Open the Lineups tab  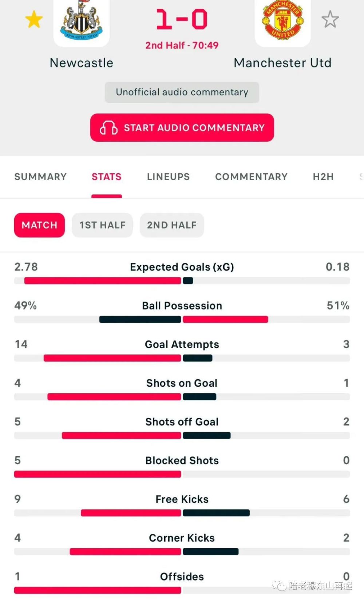(168, 177)
